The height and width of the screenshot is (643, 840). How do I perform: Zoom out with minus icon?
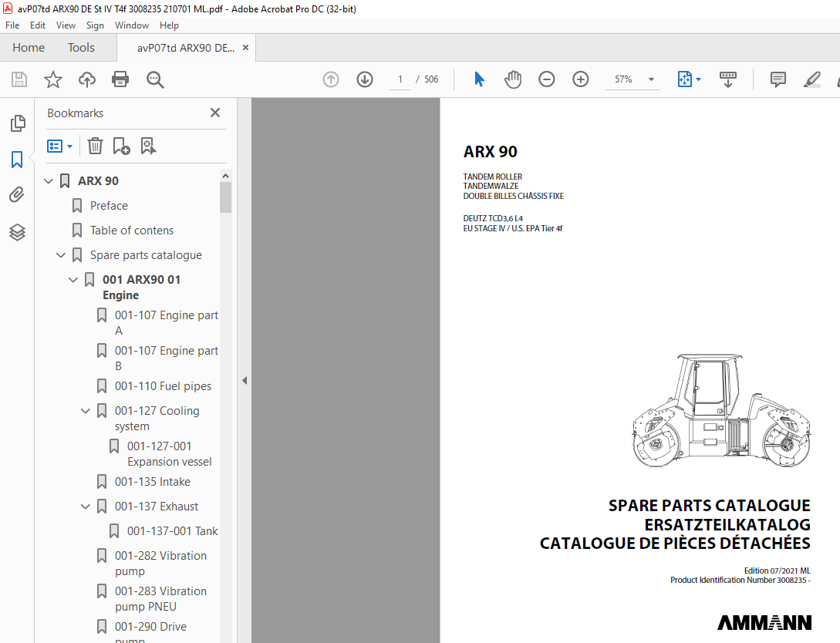546,79
